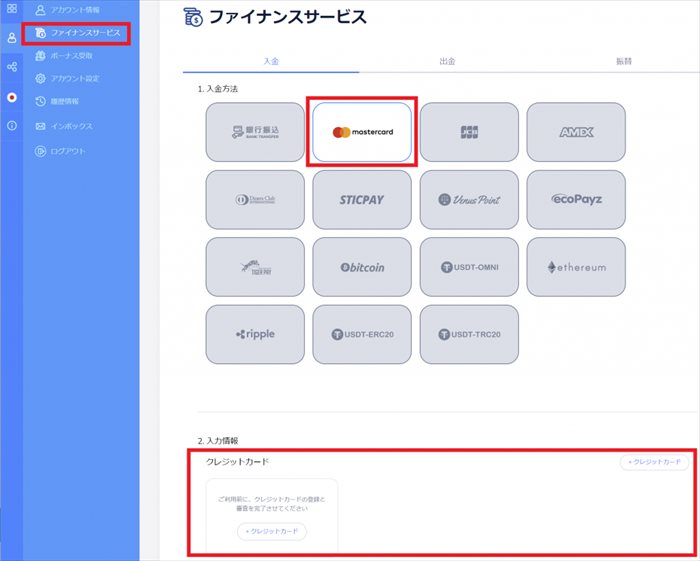
Task: Select the user profile icon in left rail
Action: click(x=12, y=38)
